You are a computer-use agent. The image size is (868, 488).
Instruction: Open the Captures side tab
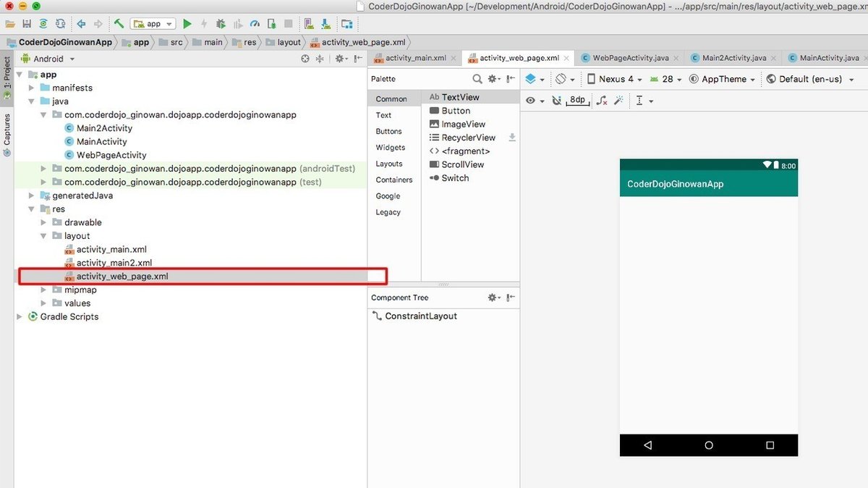tap(7, 135)
